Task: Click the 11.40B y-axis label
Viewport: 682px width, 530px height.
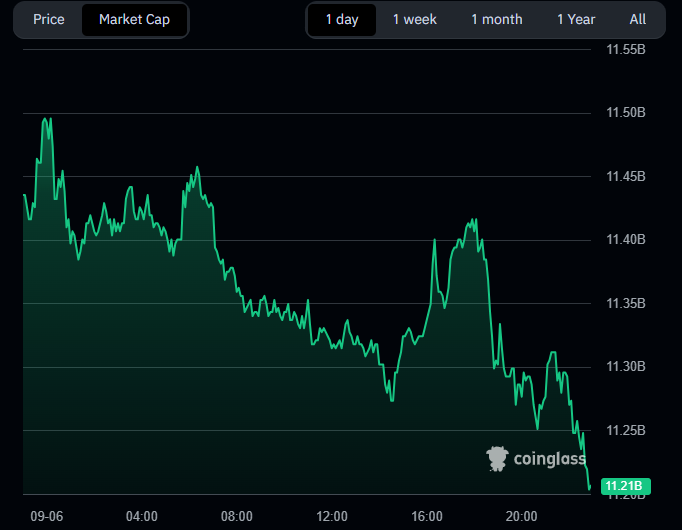Action: [x=627, y=240]
